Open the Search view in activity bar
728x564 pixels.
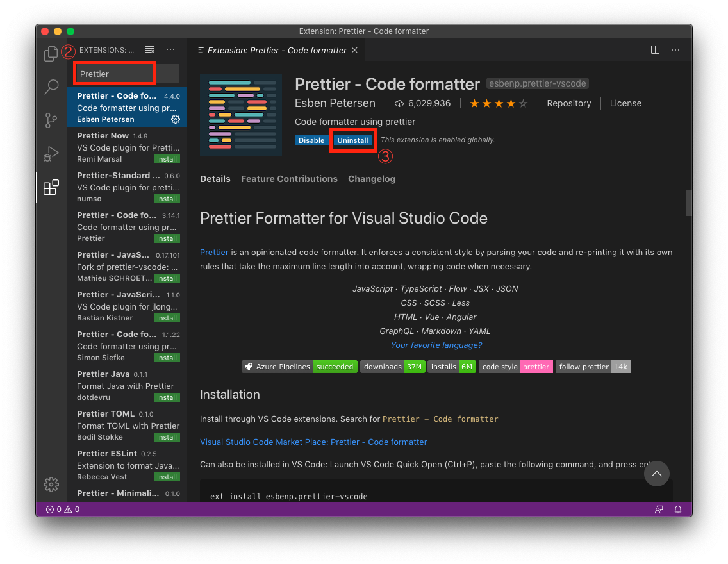pyautogui.click(x=51, y=87)
